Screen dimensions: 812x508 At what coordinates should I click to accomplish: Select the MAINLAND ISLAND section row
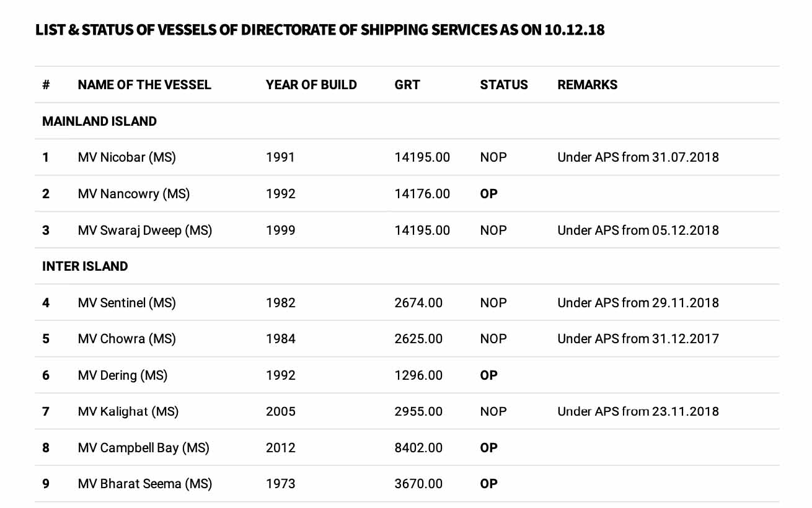pyautogui.click(x=99, y=121)
